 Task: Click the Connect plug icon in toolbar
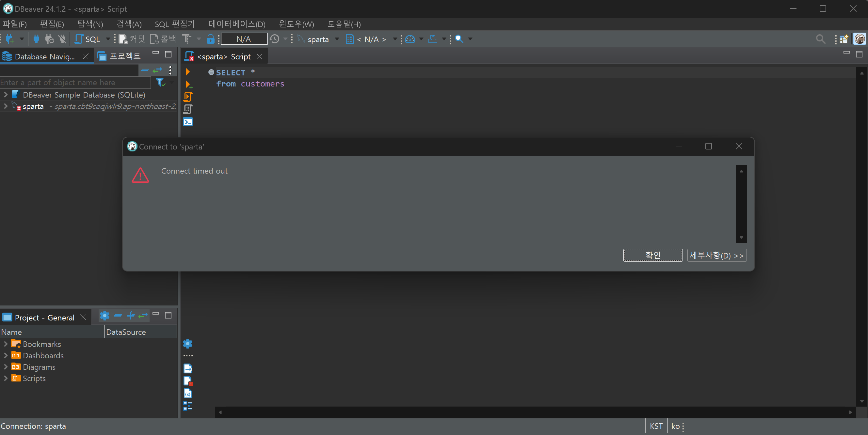(x=36, y=39)
